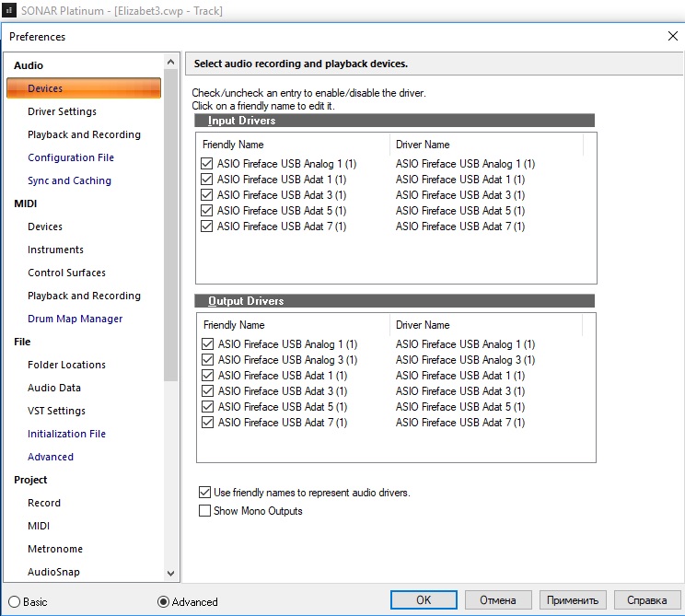Open Initialization File page
This screenshot has height=616, width=685.
point(66,434)
